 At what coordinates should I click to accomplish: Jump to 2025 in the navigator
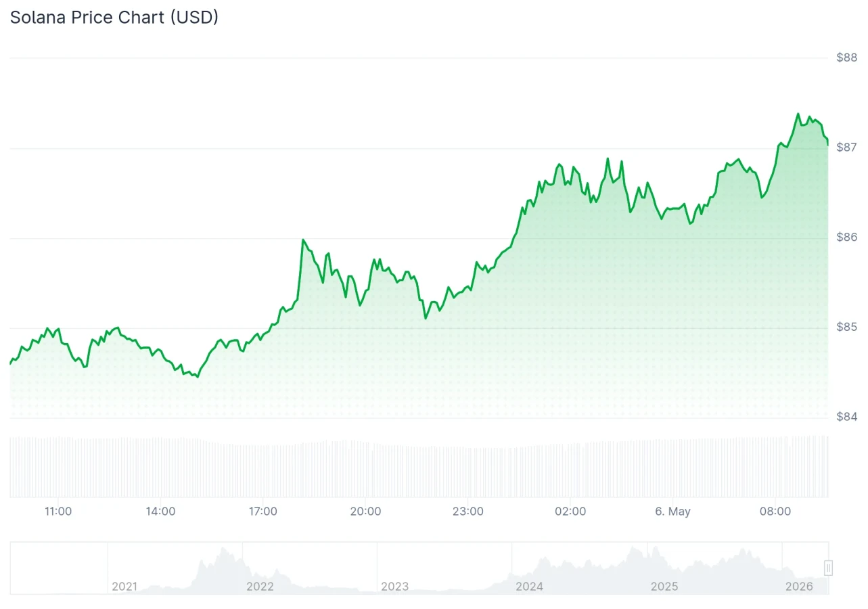(x=664, y=587)
